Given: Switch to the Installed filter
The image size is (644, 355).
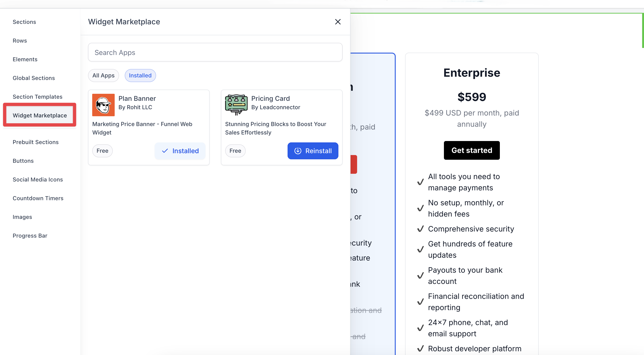Looking at the screenshot, I should click(140, 76).
